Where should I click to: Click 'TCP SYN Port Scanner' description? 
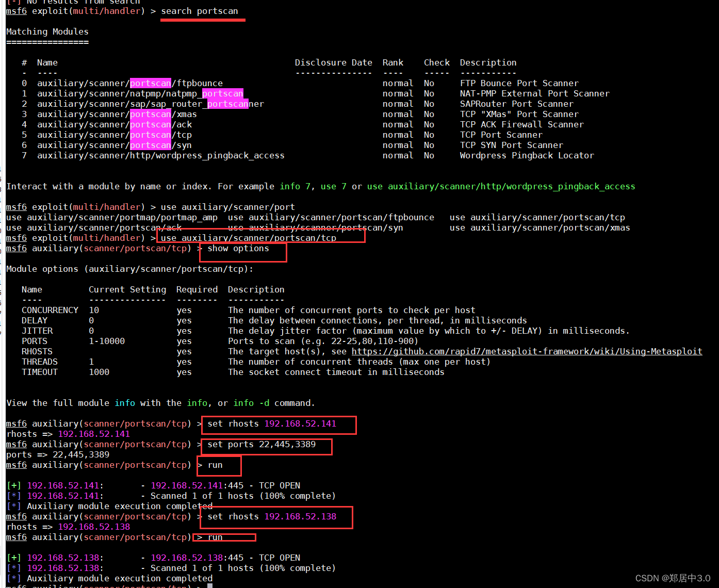[x=512, y=145]
